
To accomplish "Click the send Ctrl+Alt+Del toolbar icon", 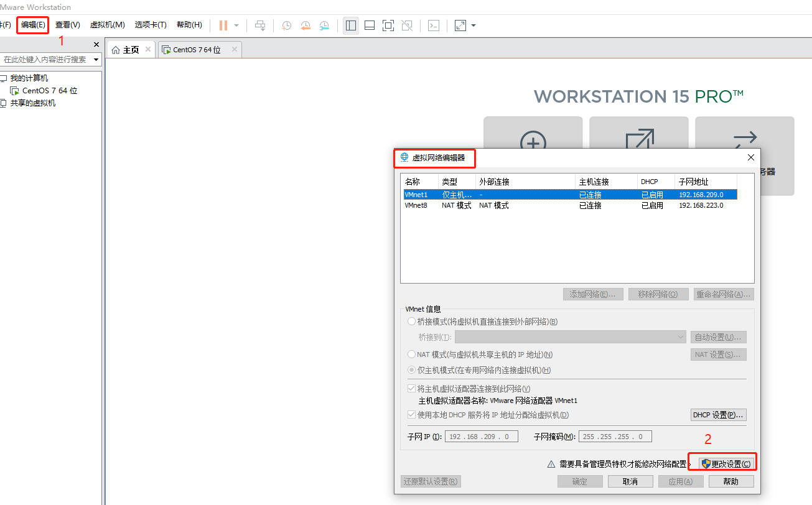I will [260, 25].
